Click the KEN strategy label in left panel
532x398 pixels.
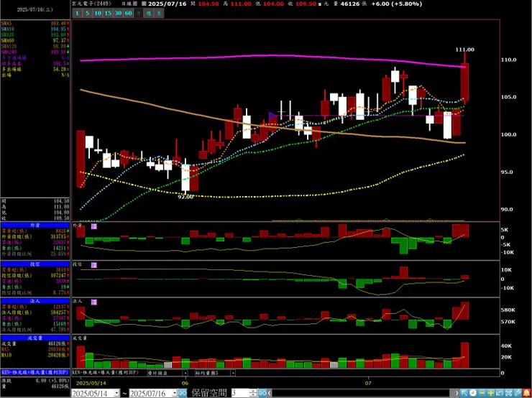[35, 372]
